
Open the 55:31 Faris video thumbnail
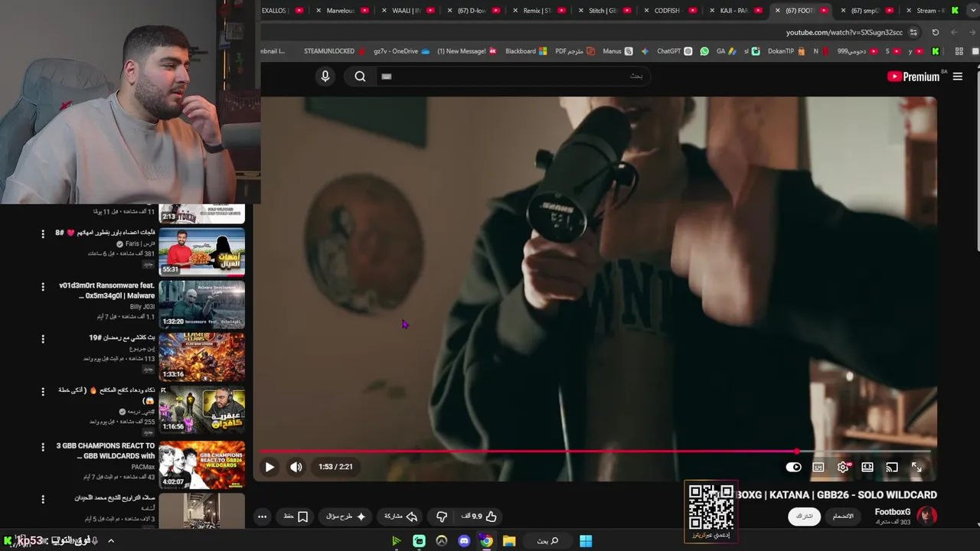pos(202,252)
